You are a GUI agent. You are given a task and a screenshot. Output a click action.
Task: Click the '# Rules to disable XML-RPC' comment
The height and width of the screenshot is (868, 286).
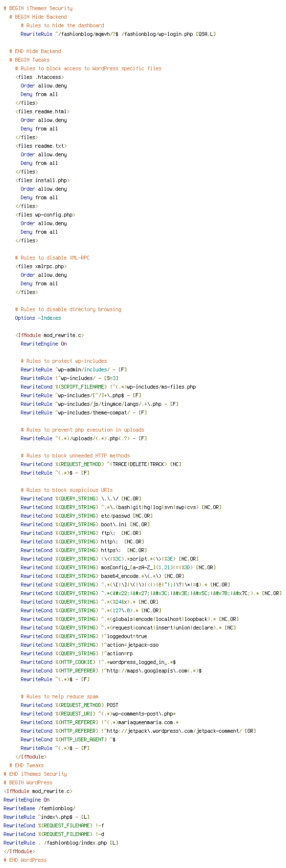(x=52, y=258)
